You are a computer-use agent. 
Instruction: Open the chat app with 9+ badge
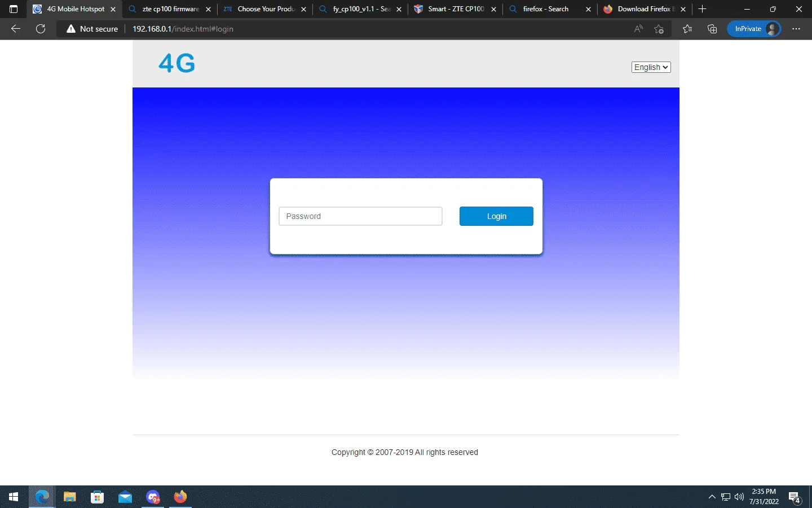point(153,497)
